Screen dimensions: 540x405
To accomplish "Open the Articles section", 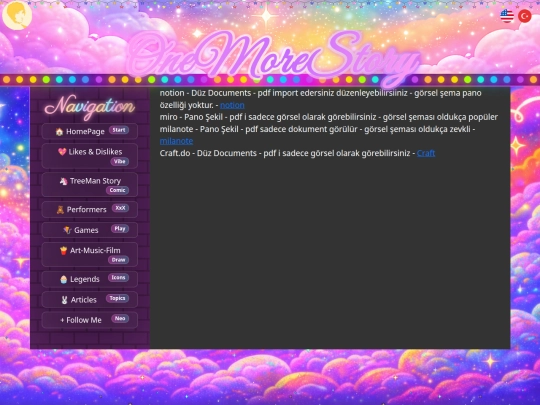I will click(x=90, y=299).
